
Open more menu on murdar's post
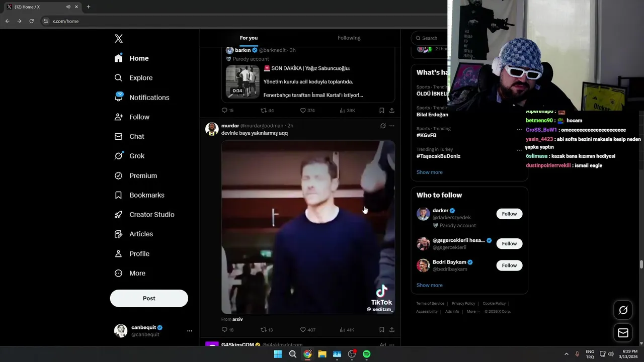pos(392,126)
